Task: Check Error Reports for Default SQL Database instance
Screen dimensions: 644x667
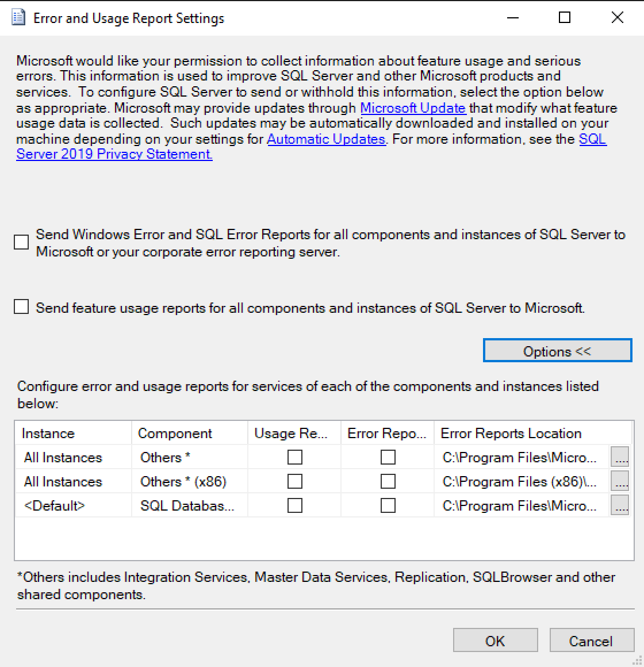Action: [x=388, y=505]
